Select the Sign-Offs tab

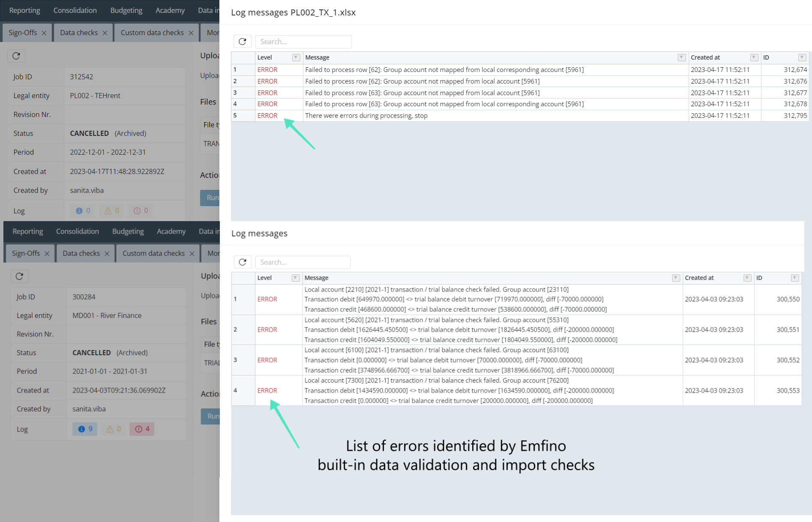[x=22, y=32]
